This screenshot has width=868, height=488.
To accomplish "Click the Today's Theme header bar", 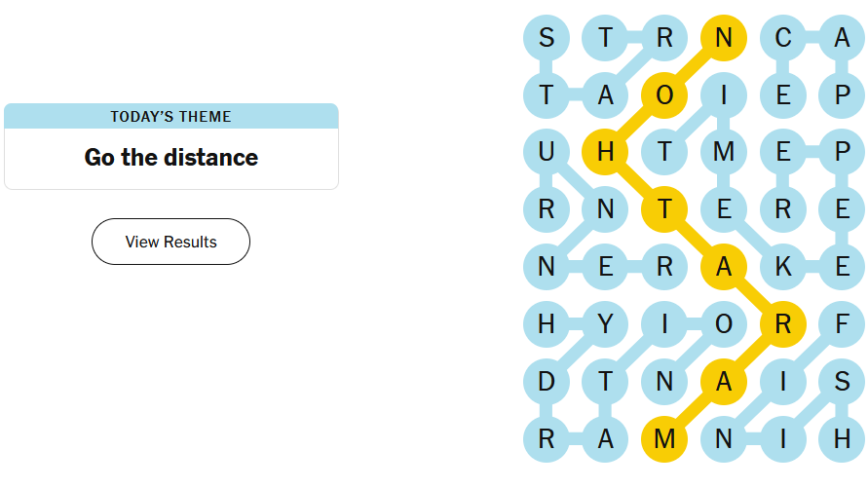I will [171, 117].
